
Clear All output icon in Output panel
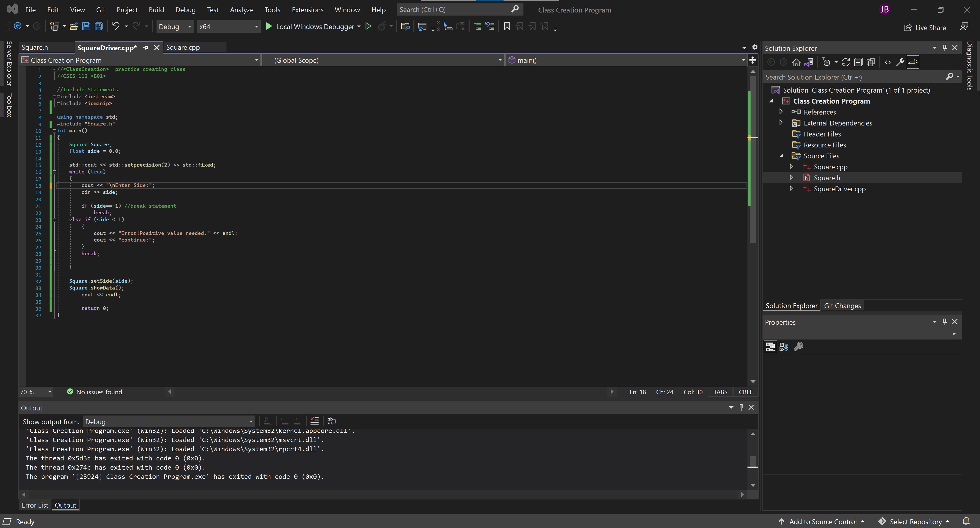click(314, 421)
